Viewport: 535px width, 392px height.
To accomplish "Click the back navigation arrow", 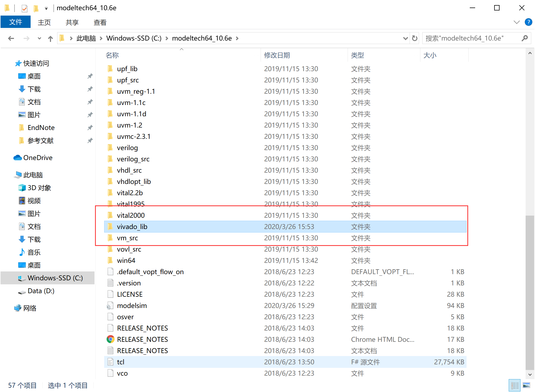I will [x=11, y=38].
